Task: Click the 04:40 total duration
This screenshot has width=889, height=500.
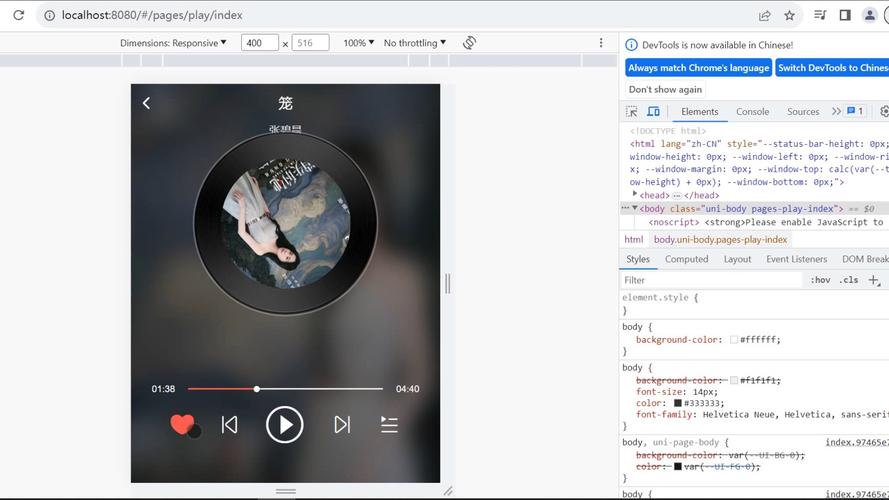Action: (x=408, y=389)
